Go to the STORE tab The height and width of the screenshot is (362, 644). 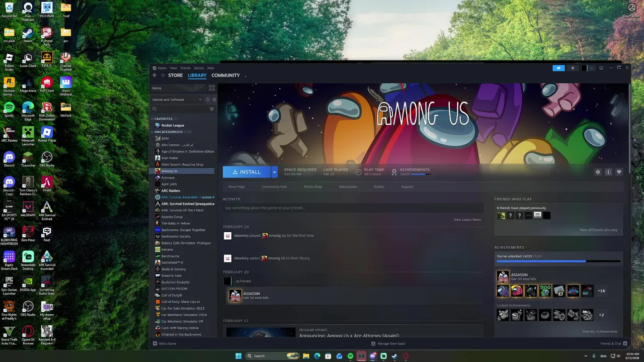click(x=176, y=75)
